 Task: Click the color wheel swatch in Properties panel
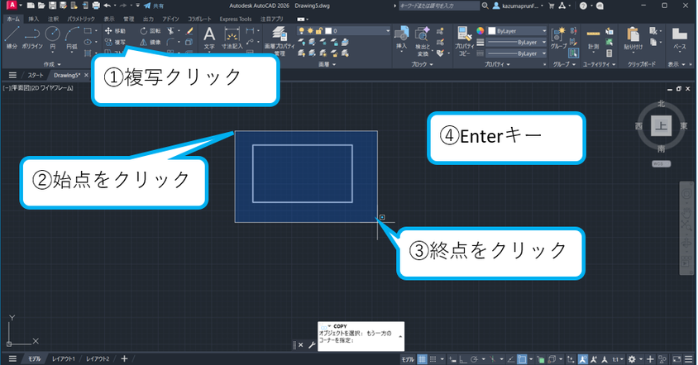pyautogui.click(x=480, y=31)
